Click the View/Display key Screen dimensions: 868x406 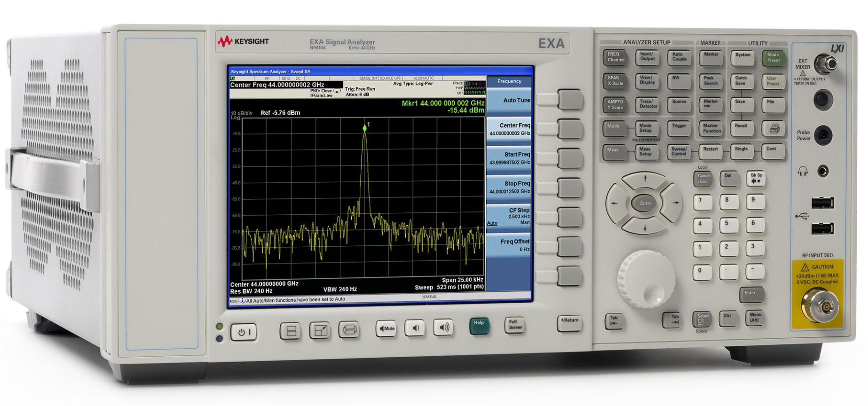click(647, 81)
